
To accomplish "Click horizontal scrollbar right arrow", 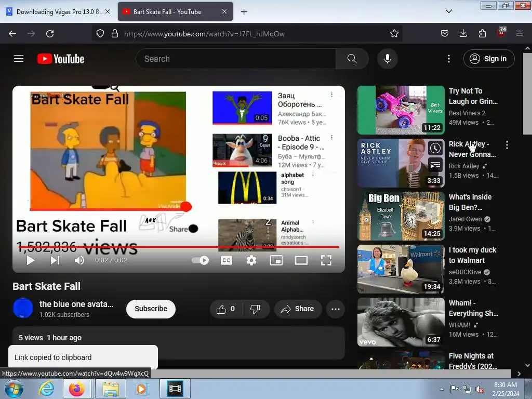I will [x=519, y=374].
